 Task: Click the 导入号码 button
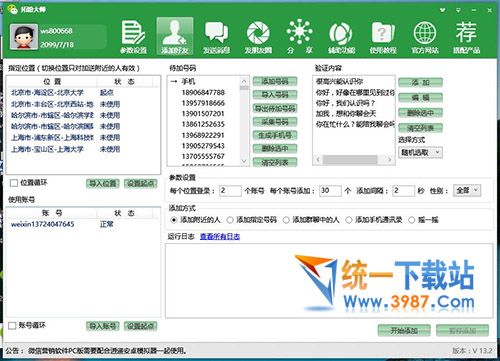tap(275, 95)
